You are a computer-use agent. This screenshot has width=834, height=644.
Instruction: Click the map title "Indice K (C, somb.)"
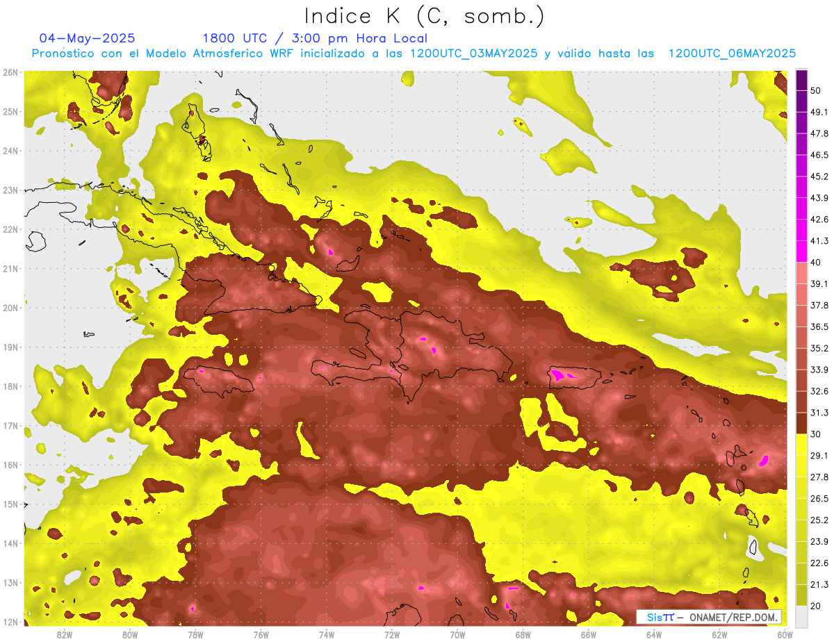point(425,17)
